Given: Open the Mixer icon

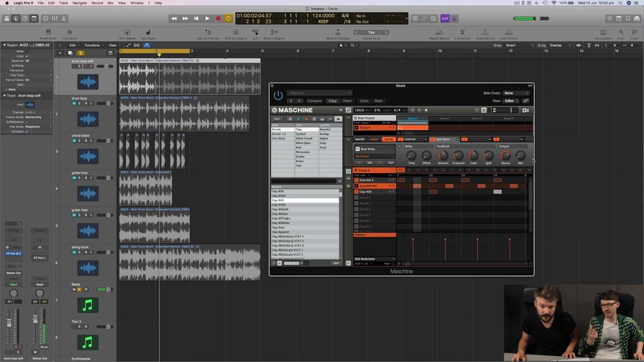Looking at the screenshot, I should (x=54, y=19).
